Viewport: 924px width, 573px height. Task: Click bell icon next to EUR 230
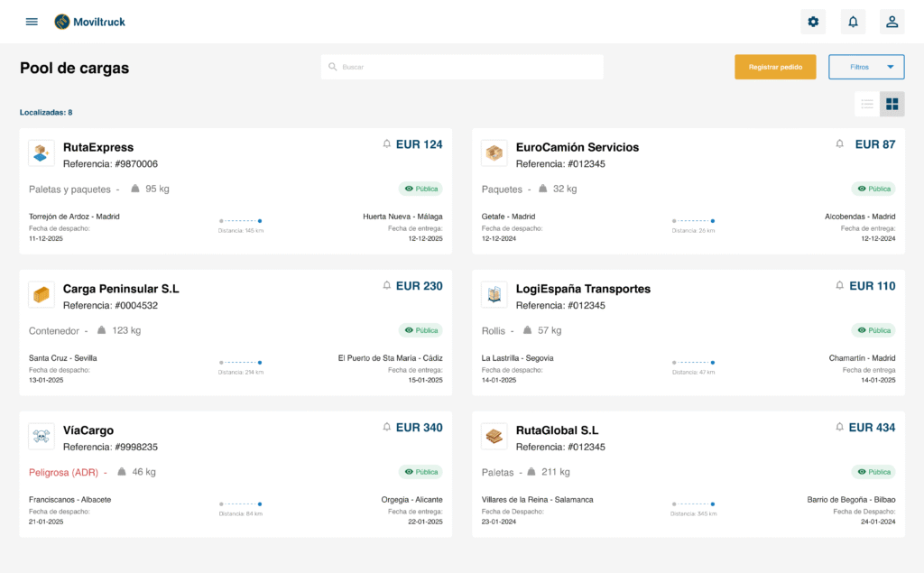point(387,286)
